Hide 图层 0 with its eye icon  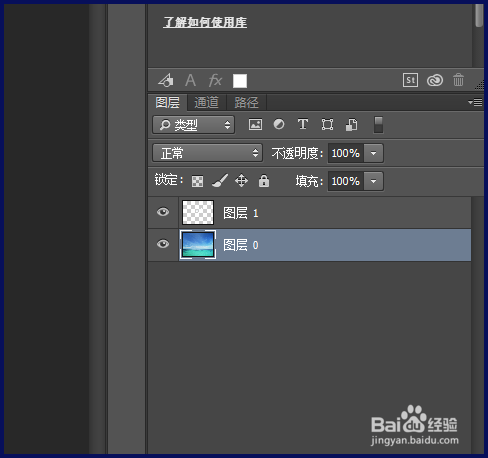(163, 244)
